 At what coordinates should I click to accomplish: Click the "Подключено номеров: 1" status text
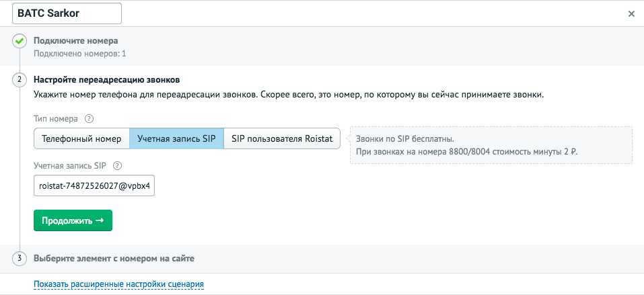(80, 53)
